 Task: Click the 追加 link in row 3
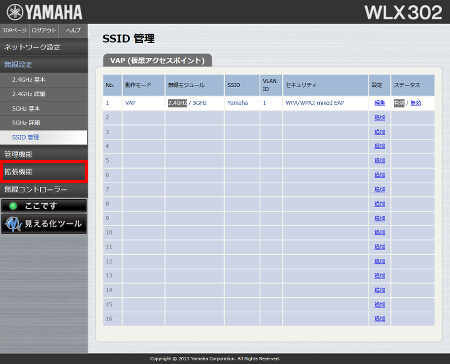pyautogui.click(x=380, y=132)
